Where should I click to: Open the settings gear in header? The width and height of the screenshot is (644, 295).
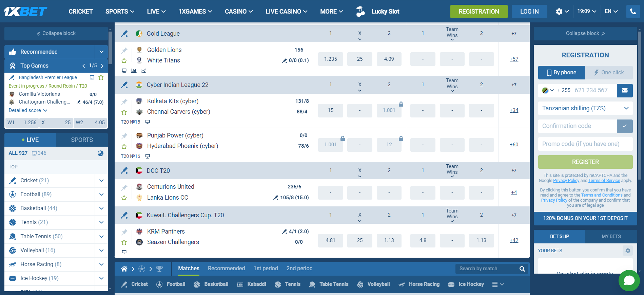click(559, 12)
